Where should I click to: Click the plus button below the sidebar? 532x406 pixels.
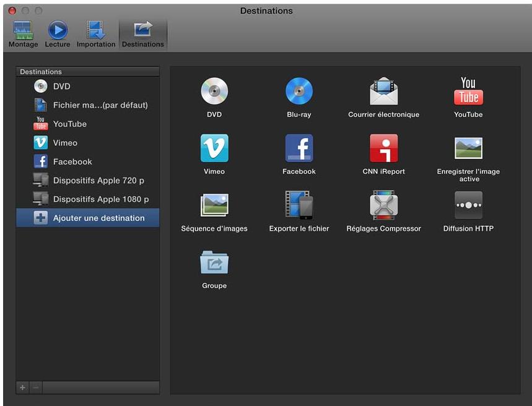[x=23, y=387]
